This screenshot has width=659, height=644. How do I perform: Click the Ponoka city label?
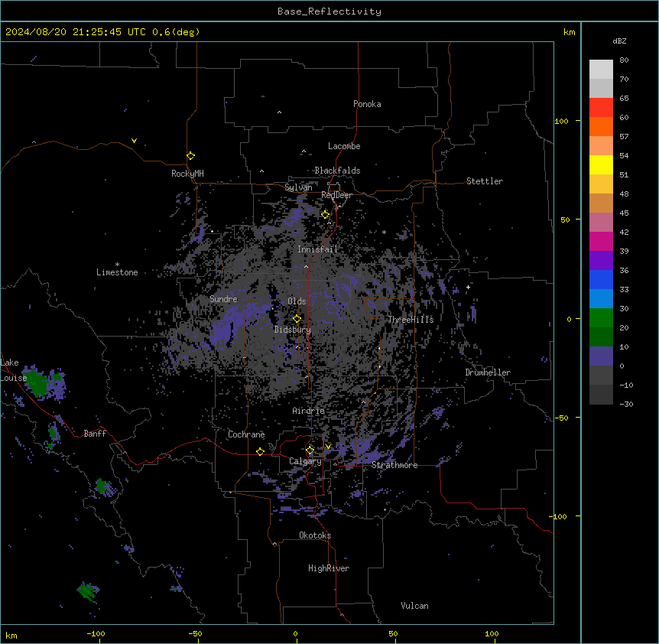pos(367,104)
